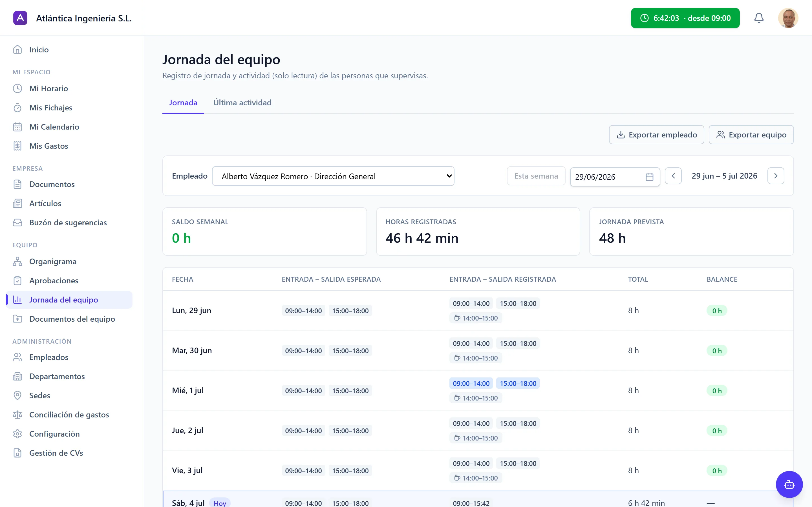Go to Conciliación de gastos

click(69, 414)
